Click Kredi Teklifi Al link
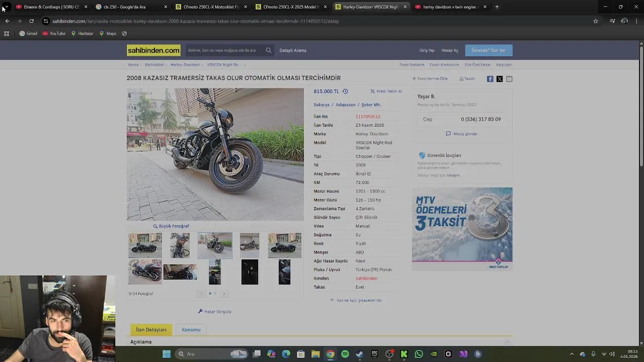The width and height of the screenshot is (644, 362). click(386, 92)
